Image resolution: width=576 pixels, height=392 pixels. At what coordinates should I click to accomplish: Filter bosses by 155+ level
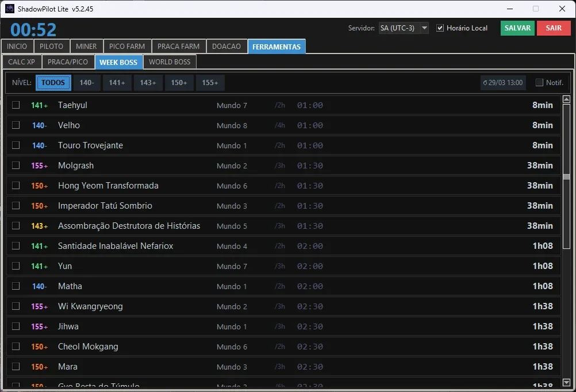tap(210, 83)
